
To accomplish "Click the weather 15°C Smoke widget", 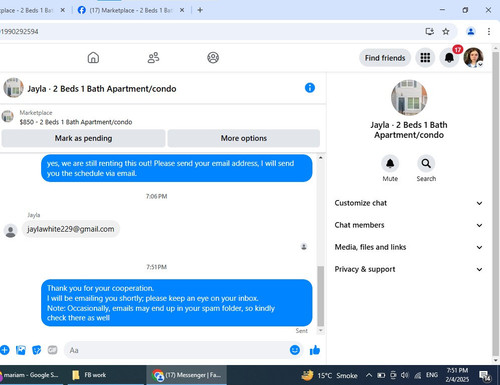I will tap(329, 375).
